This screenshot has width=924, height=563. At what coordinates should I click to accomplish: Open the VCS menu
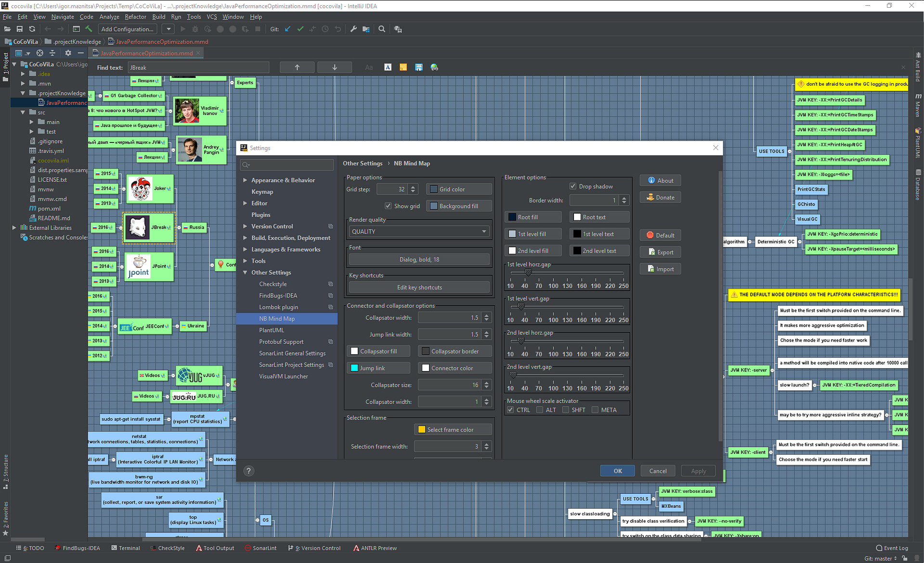(x=212, y=17)
